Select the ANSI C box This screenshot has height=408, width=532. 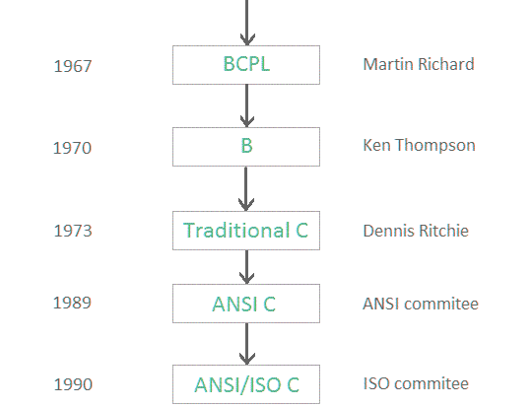[x=246, y=304]
